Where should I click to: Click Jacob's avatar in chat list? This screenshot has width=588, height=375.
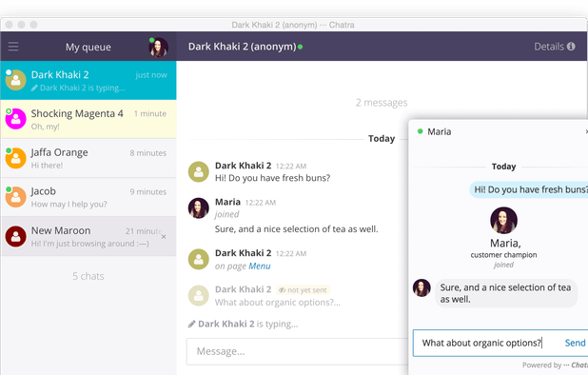click(16, 197)
